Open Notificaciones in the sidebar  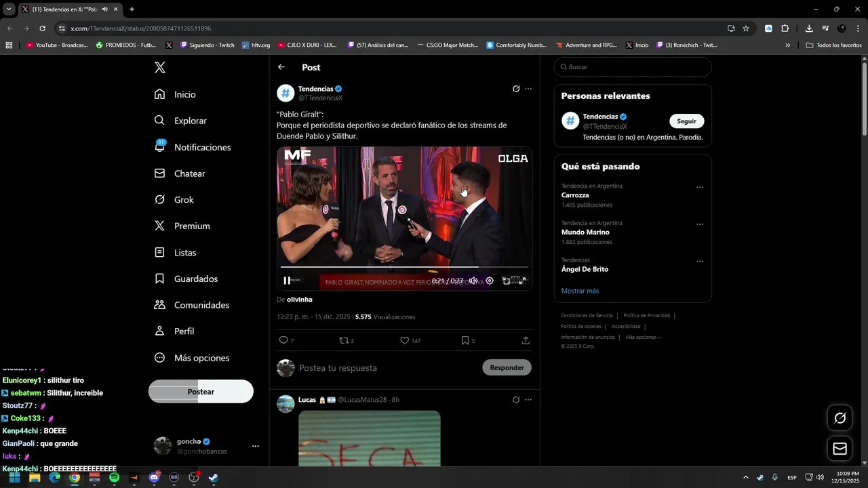click(193, 147)
